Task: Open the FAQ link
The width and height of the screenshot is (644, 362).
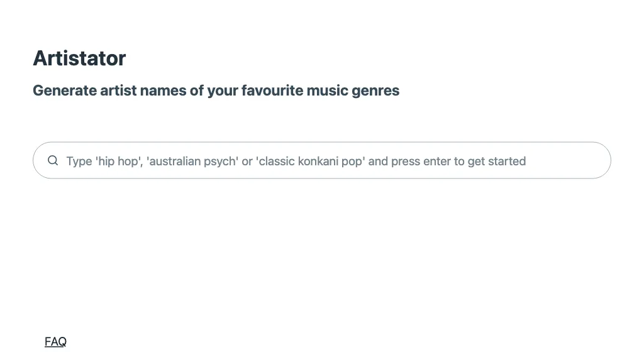Action: tap(55, 341)
